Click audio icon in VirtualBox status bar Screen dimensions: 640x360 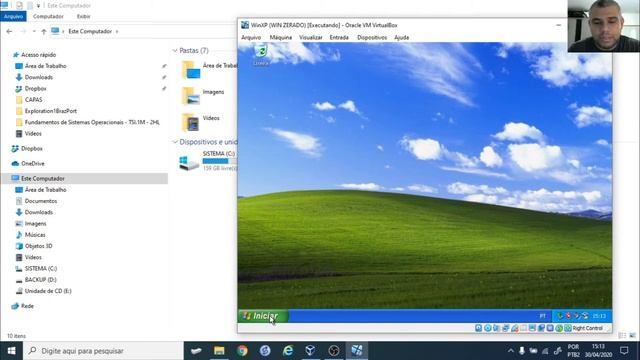click(x=496, y=328)
